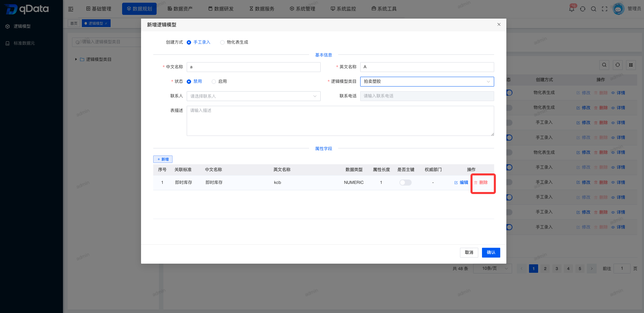Close the 逻辑模型 tab via its x
This screenshot has width=644, height=313.
(x=106, y=23)
